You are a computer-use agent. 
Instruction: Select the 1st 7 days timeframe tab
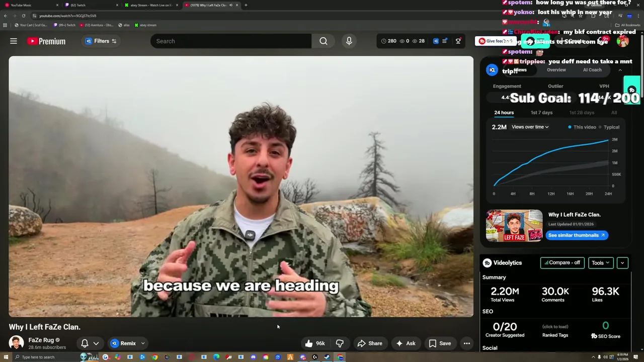click(x=541, y=113)
